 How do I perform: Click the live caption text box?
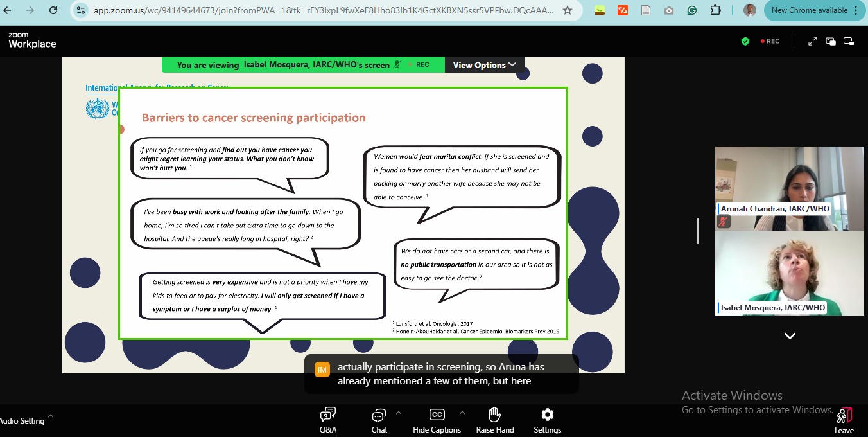coord(442,374)
